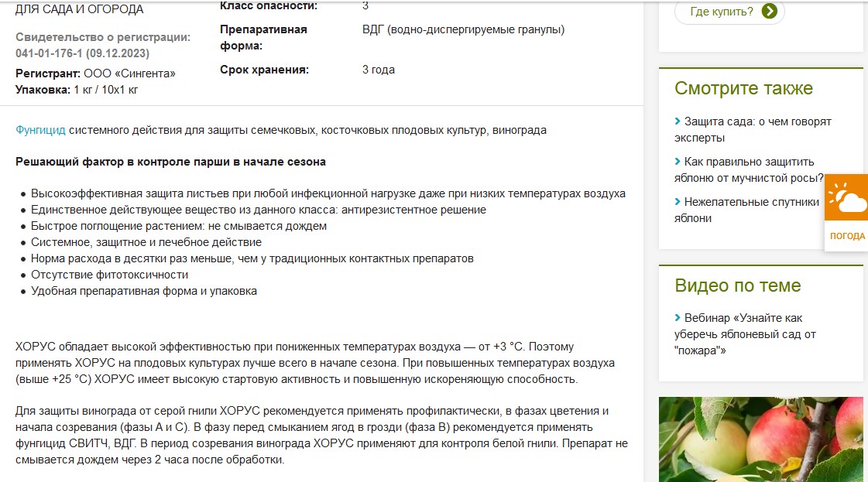
Task: Click the shelf-life value 3 года
Action: 379,70
